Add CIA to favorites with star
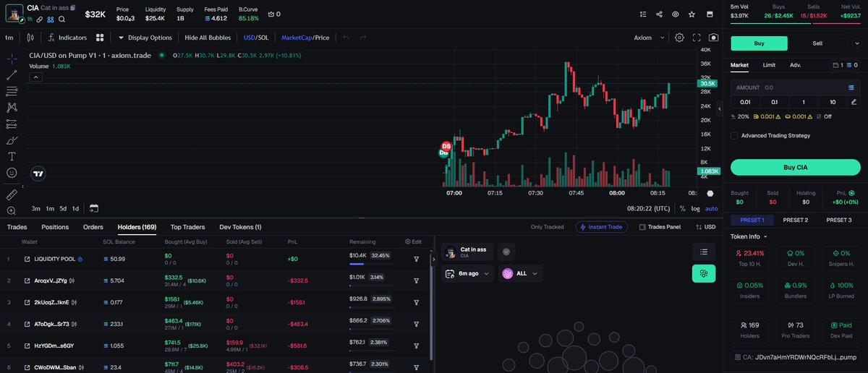868x373 pixels. (692, 14)
